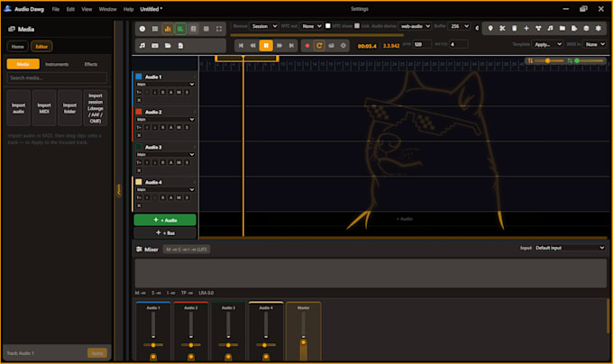Click the folder icon in top-right toolbar
The height and width of the screenshot is (364, 613).
pos(563,28)
